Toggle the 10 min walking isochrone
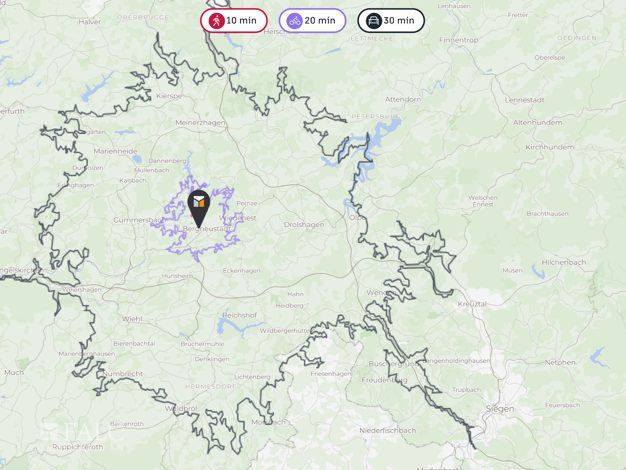The height and width of the screenshot is (470, 626). (x=234, y=20)
